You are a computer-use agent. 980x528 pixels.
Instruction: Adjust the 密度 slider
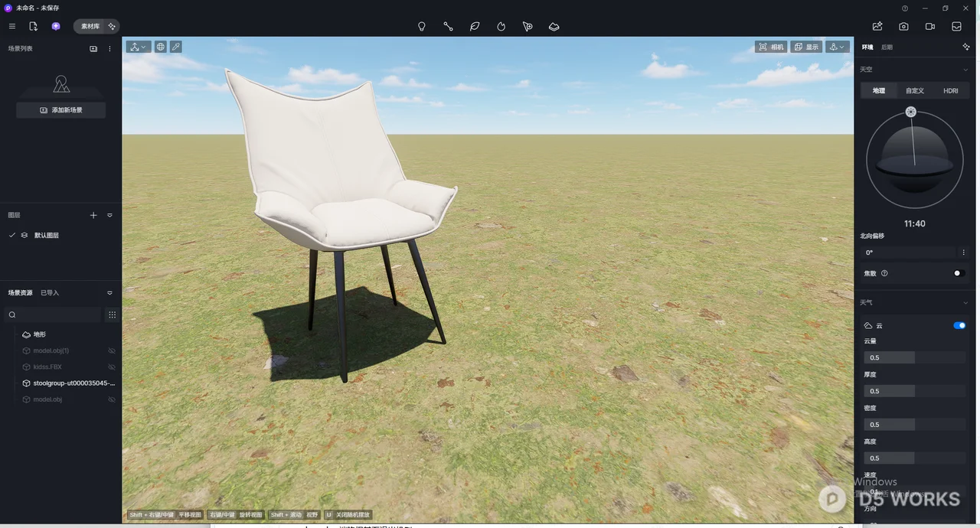915,425
